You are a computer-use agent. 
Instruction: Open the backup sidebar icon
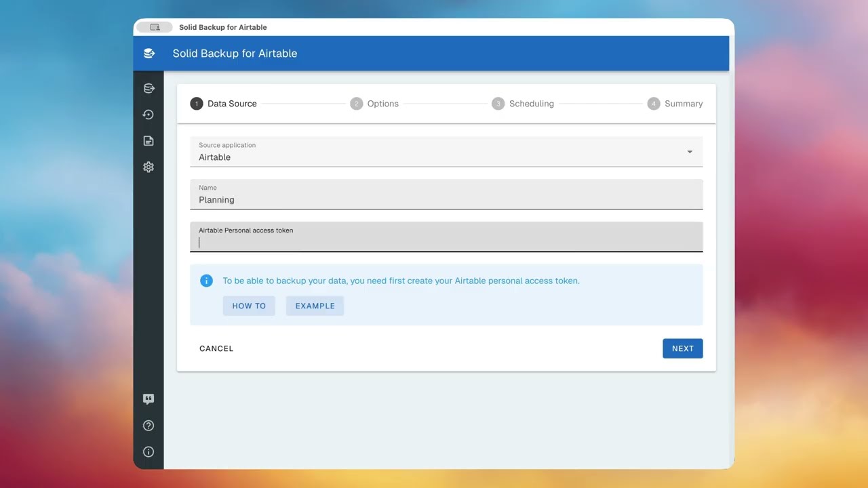149,88
